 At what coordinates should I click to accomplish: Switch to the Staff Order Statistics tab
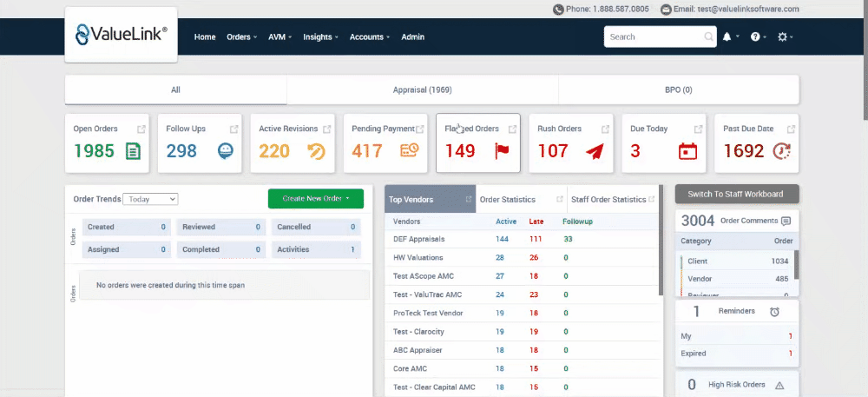[613, 199]
